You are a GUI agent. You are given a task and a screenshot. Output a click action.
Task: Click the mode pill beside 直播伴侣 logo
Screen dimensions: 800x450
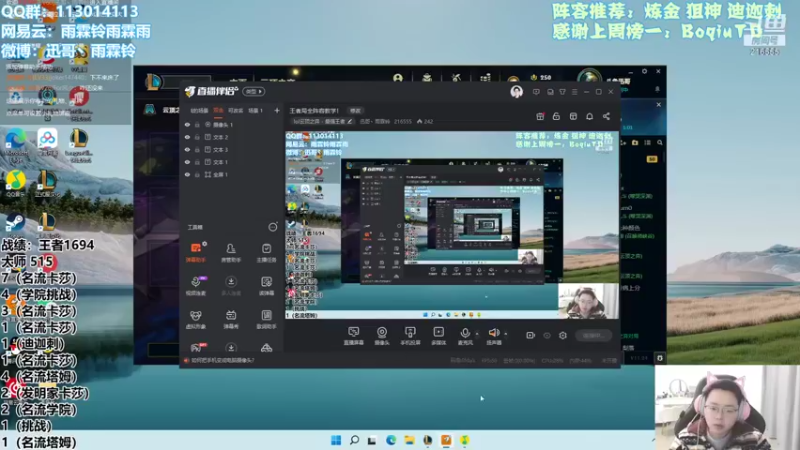254,92
